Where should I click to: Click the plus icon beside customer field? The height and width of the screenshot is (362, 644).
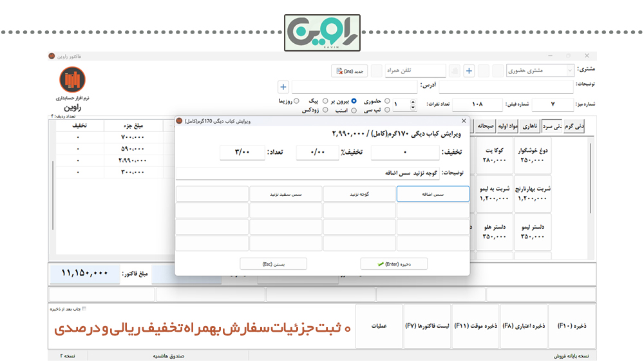click(469, 71)
